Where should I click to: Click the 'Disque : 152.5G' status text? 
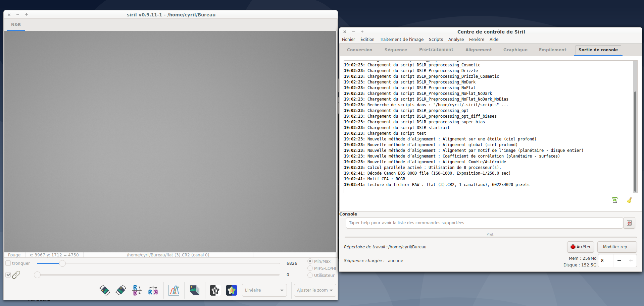[x=580, y=265]
